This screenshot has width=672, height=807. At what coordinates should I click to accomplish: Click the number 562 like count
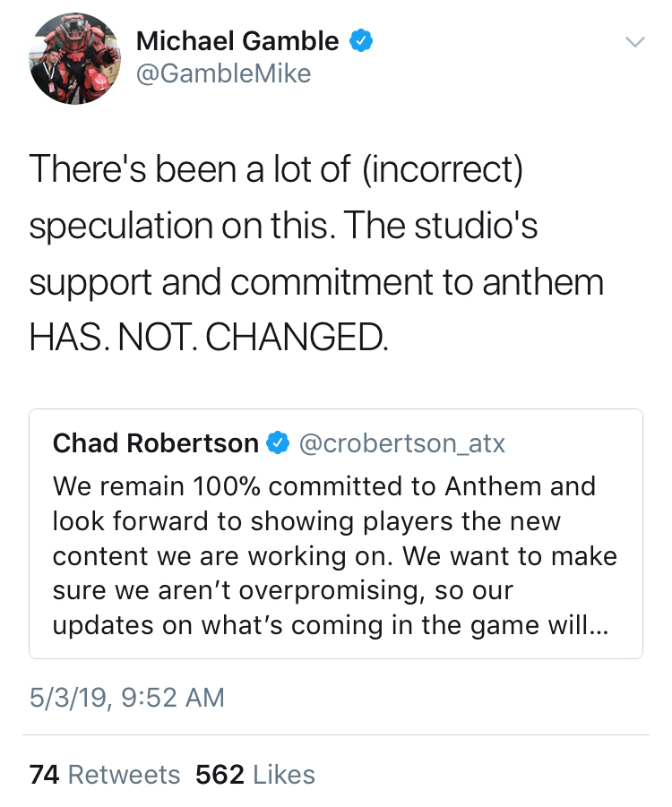click(220, 775)
